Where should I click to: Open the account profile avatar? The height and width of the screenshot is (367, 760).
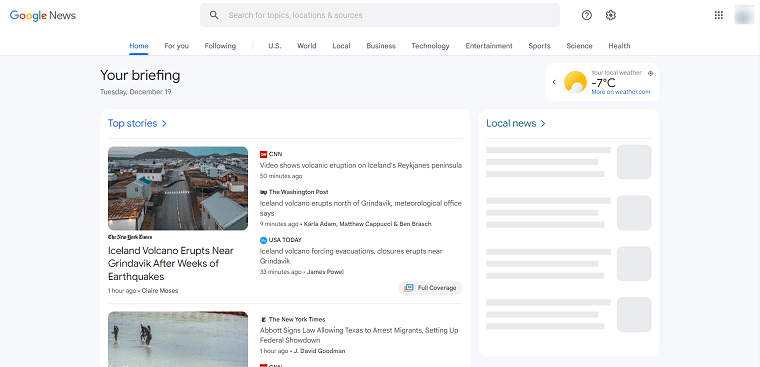(x=744, y=15)
